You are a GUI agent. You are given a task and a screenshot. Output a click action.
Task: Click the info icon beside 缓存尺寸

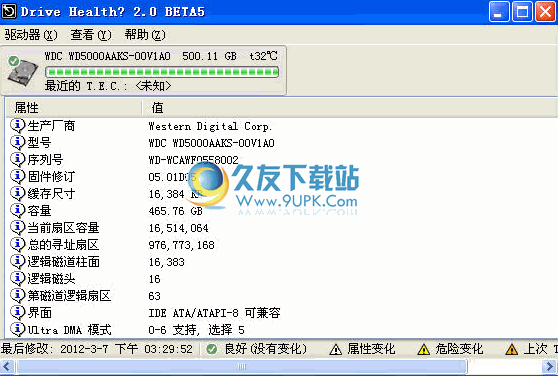[x=17, y=194]
